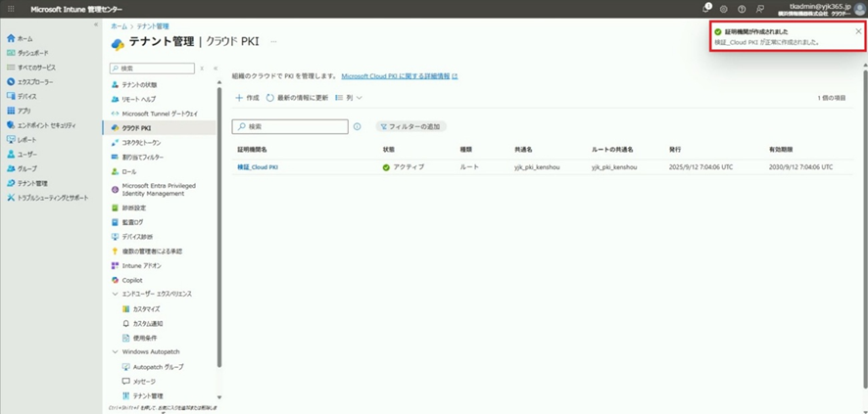Click the フィルターの追加 filter button
The width and height of the screenshot is (868, 414).
click(409, 127)
